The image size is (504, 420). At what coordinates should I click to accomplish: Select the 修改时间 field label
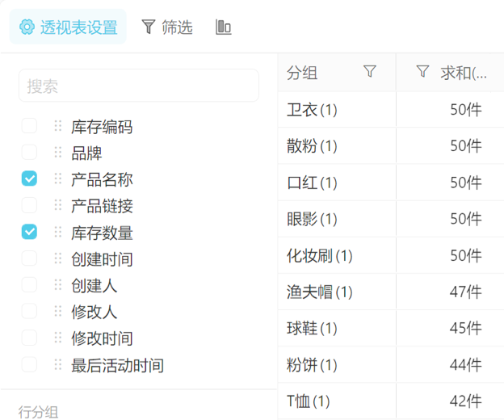[102, 338]
